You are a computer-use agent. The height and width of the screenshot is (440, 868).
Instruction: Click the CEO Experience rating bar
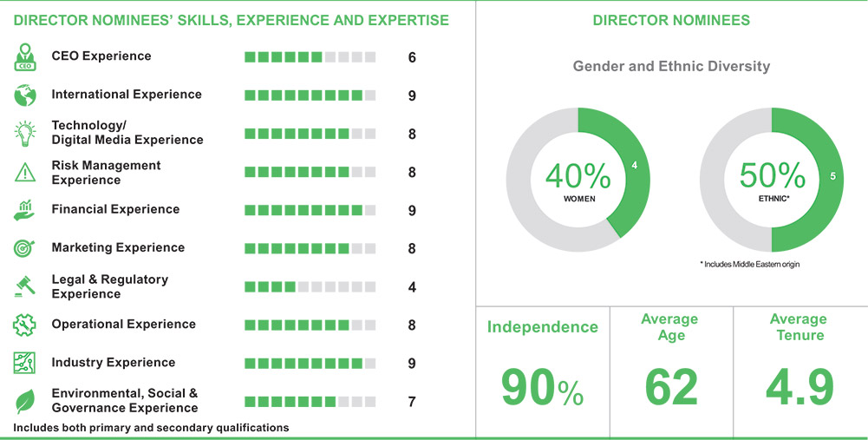(310, 57)
